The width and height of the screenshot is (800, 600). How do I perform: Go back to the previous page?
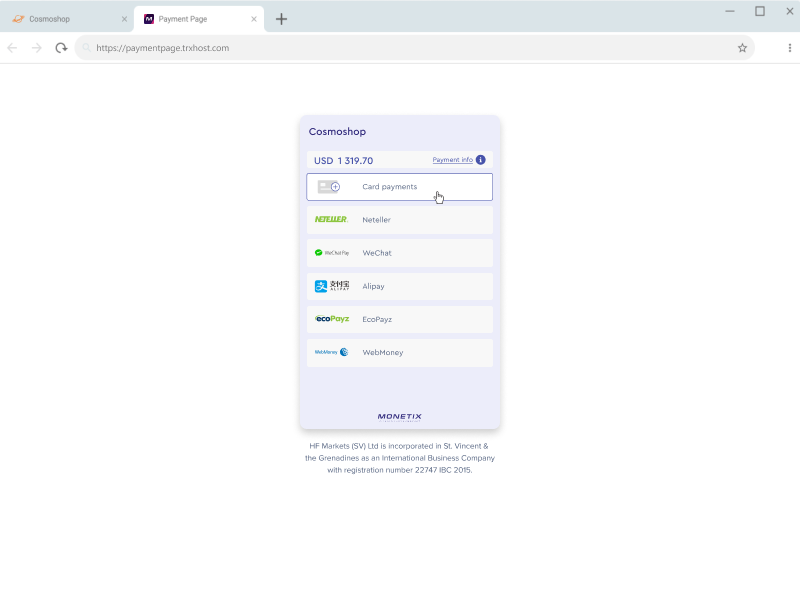12,48
